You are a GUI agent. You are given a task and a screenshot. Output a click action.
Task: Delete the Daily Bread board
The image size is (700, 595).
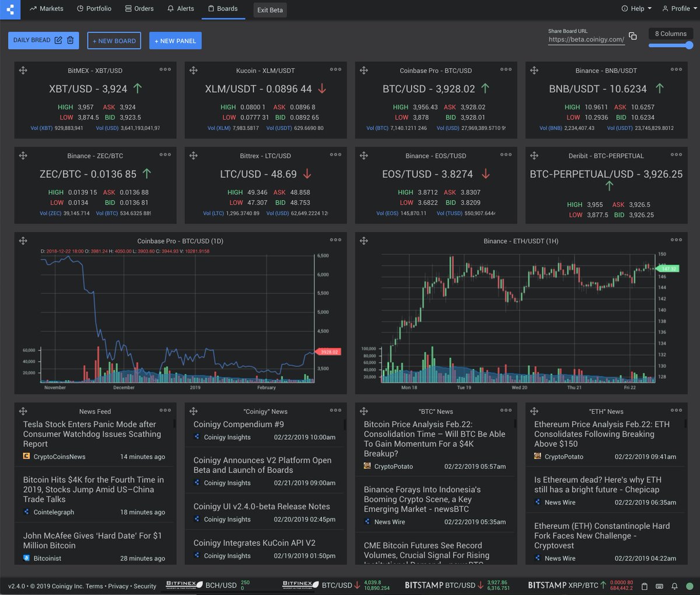70,40
